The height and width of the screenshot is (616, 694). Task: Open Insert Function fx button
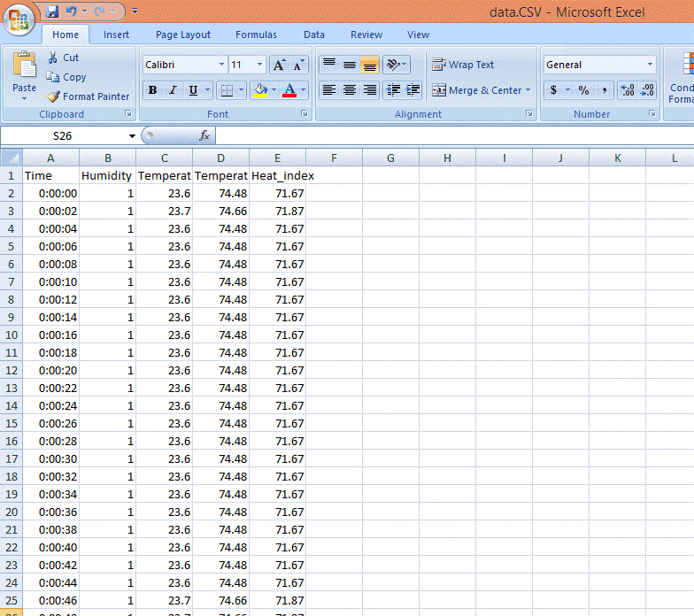tap(204, 135)
